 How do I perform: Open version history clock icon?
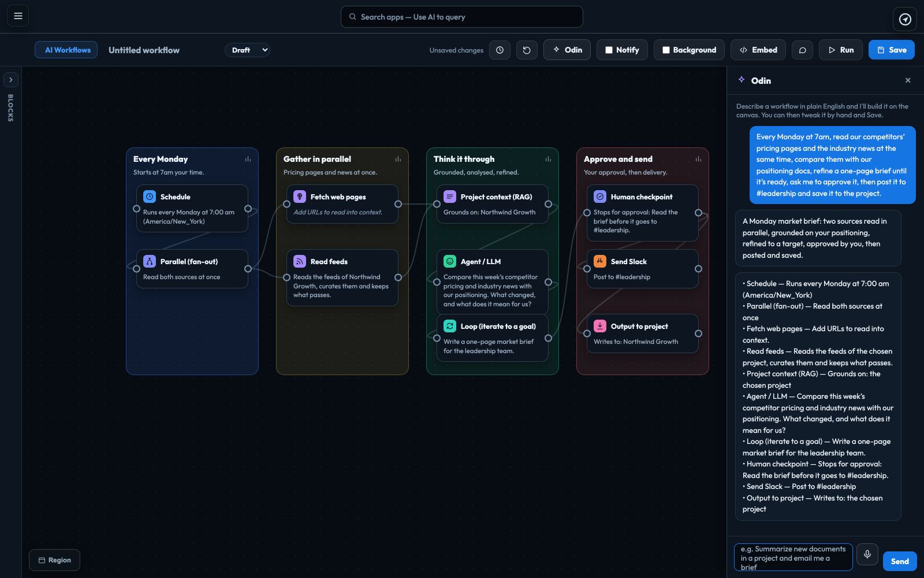(x=500, y=50)
